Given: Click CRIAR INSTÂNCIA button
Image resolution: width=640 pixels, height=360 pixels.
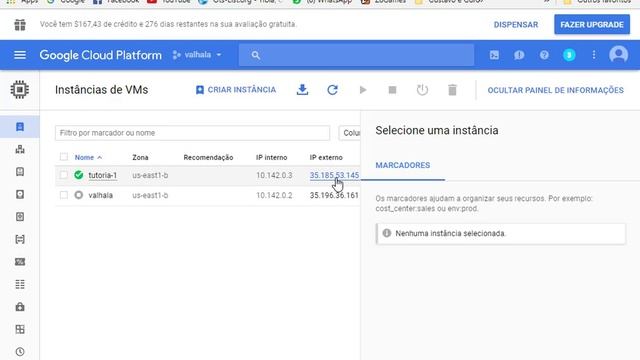Looking at the screenshot, I should point(236,90).
